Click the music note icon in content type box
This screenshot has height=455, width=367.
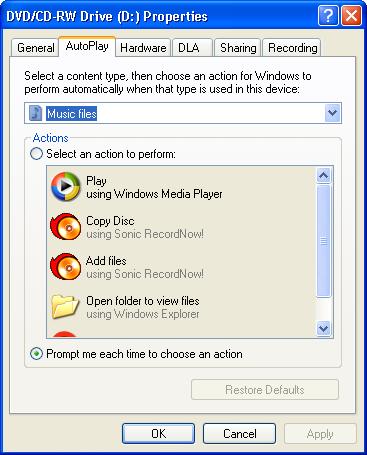pyautogui.click(x=35, y=113)
